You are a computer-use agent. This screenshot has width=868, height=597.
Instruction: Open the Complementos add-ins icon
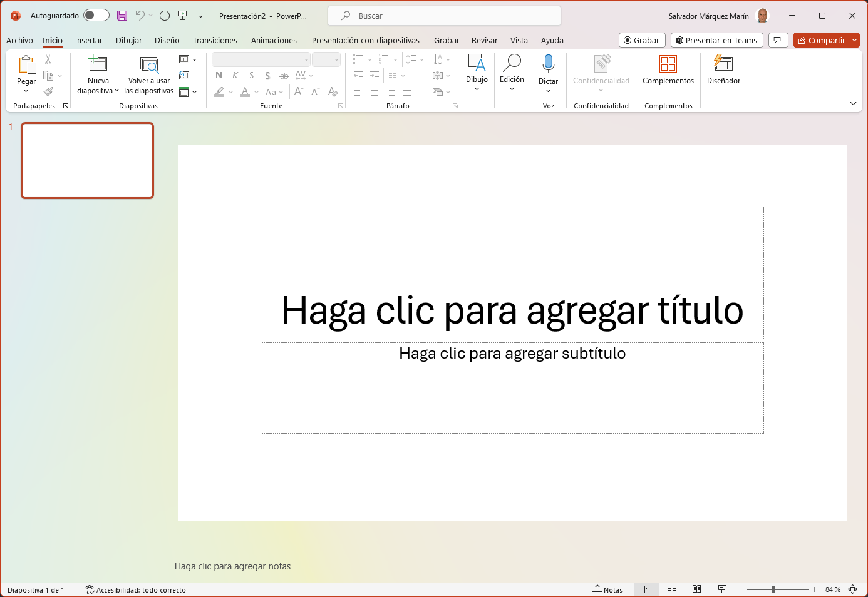668,64
